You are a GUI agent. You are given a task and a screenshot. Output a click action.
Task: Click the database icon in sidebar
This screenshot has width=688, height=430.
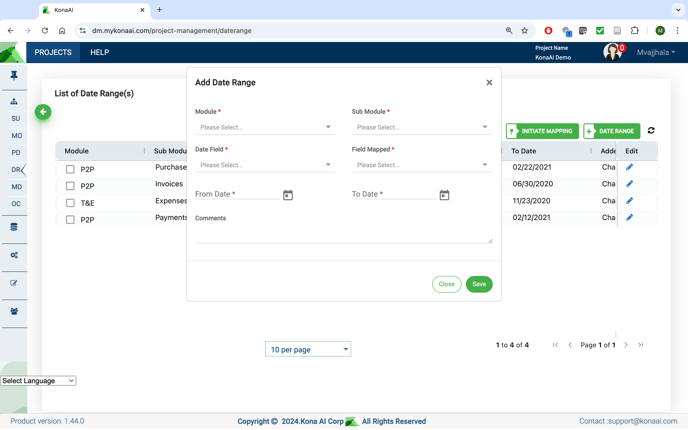tap(14, 227)
